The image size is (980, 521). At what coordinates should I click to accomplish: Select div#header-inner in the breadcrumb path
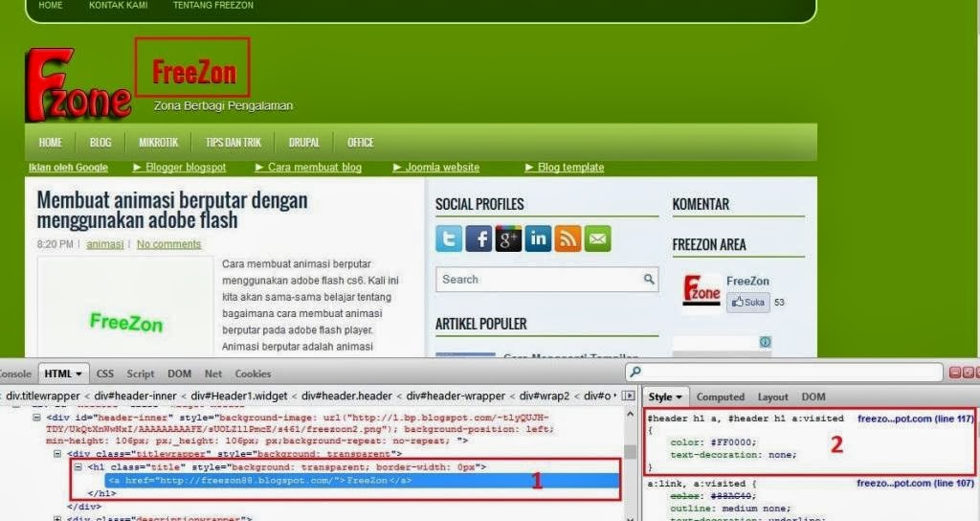pos(136,396)
